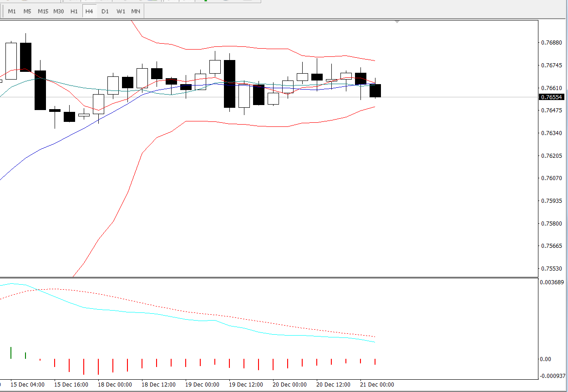Click the active H4 timeframe button
The width and height of the screenshot is (568, 392).
pyautogui.click(x=89, y=11)
